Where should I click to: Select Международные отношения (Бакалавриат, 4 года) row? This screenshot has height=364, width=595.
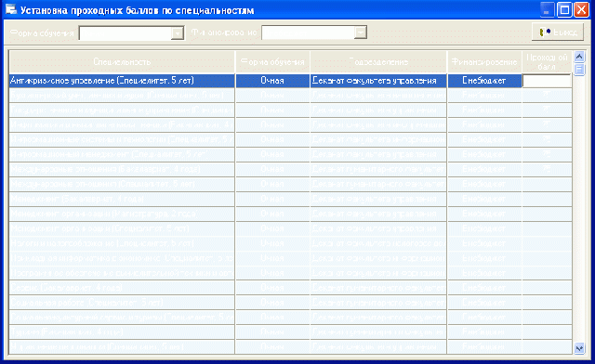[x=290, y=170]
